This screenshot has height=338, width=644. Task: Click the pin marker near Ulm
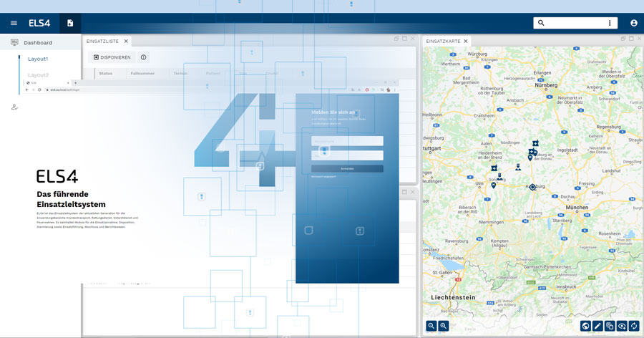494,185
